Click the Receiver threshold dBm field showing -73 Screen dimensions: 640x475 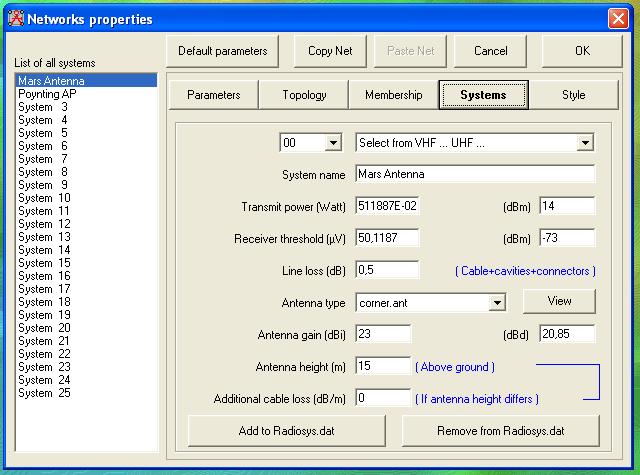click(x=567, y=238)
